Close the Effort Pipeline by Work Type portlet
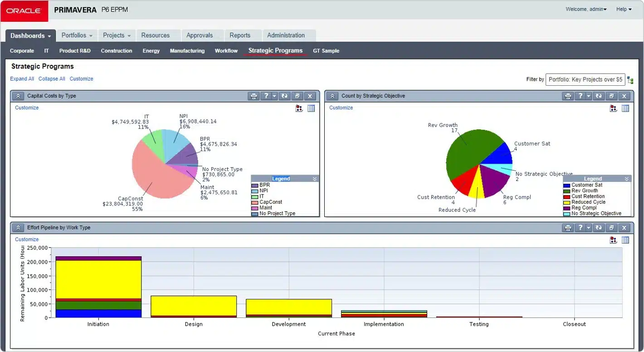The image size is (644, 352). click(x=624, y=228)
